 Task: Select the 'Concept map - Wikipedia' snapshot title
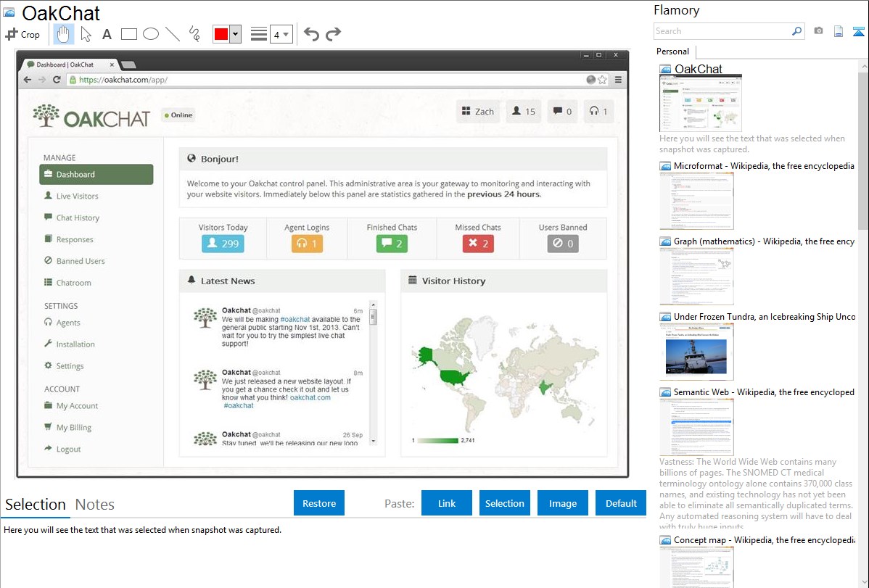pyautogui.click(x=765, y=540)
